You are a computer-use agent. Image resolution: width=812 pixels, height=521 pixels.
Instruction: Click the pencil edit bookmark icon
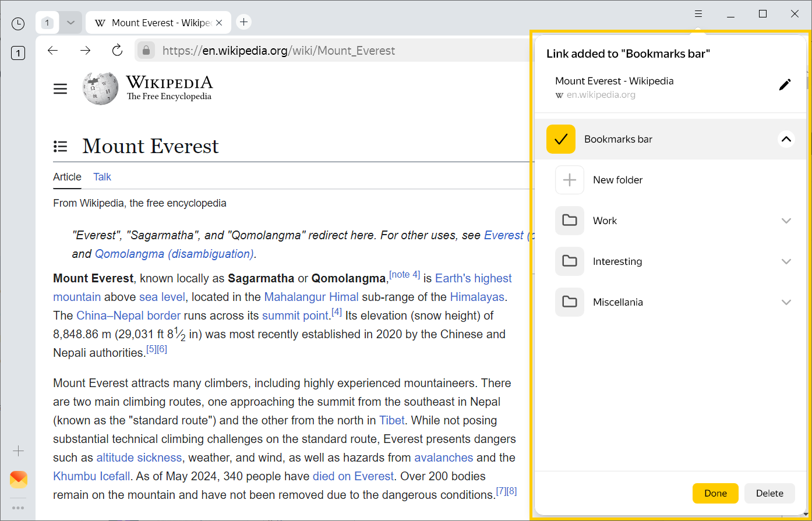(785, 85)
